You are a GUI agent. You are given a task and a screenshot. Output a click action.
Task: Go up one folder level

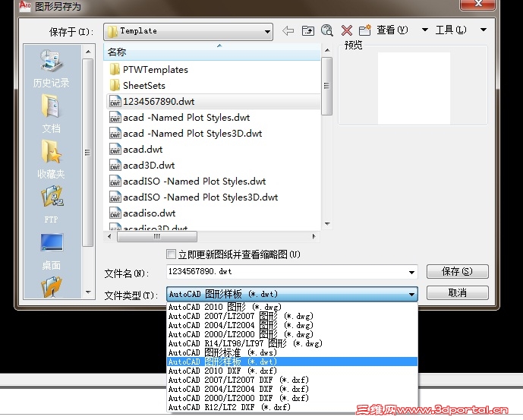pyautogui.click(x=308, y=30)
